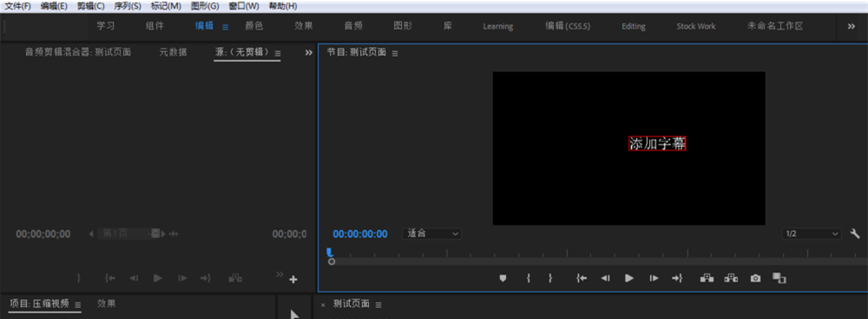Open the Program monitor panel menu
Viewport: 868px width, 319px height.
395,53
